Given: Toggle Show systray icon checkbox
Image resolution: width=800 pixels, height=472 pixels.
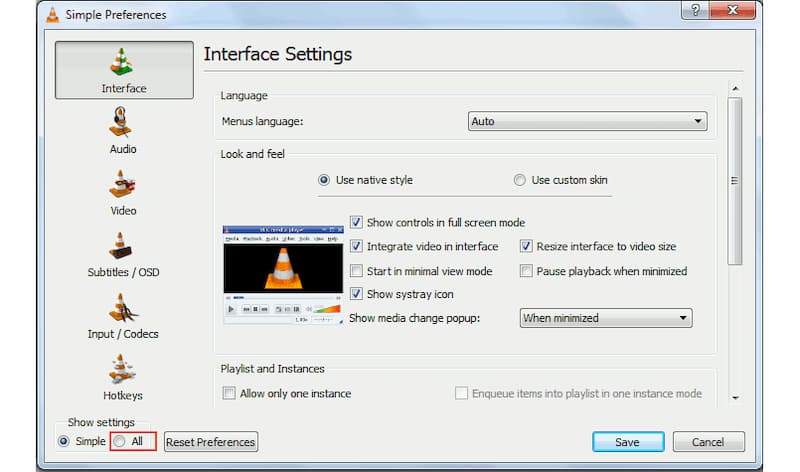Looking at the screenshot, I should [x=356, y=294].
